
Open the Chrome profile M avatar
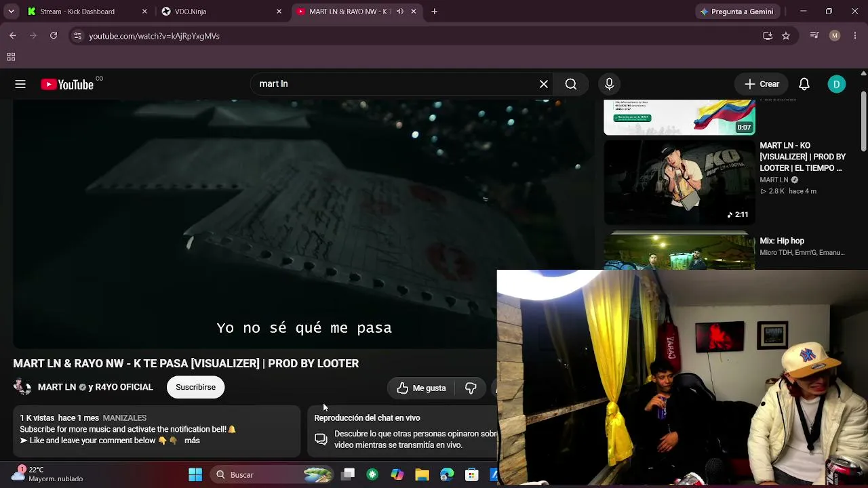point(835,36)
